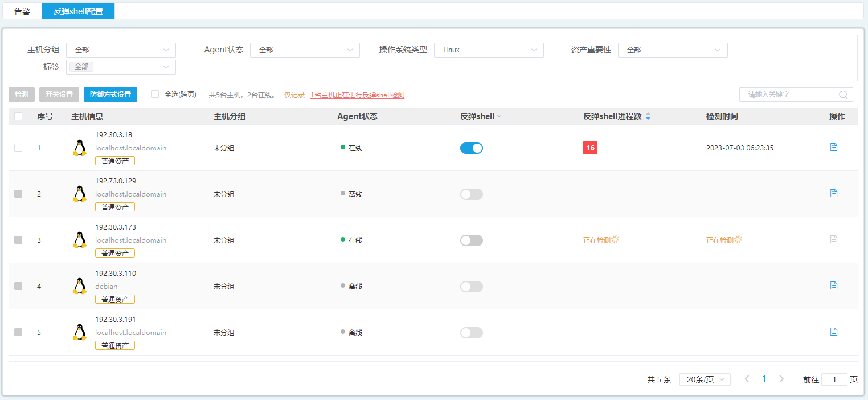Sort by 反弹shell进程数 column arrows
The image size is (868, 400).
click(x=648, y=116)
